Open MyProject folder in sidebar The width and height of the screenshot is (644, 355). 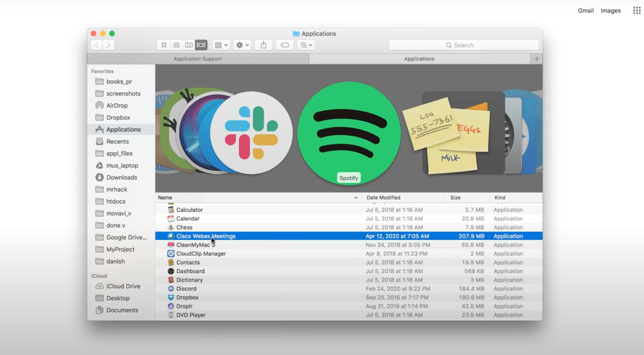[121, 249]
